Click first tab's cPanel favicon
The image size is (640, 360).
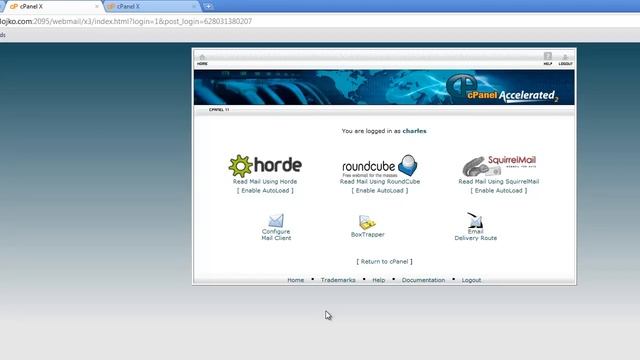pos(14,7)
